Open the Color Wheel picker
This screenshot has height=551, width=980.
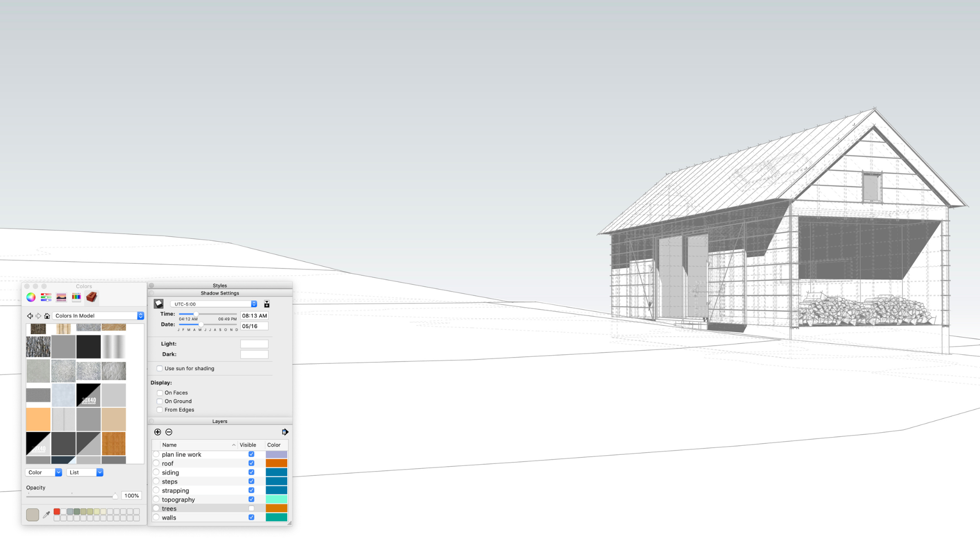31,297
